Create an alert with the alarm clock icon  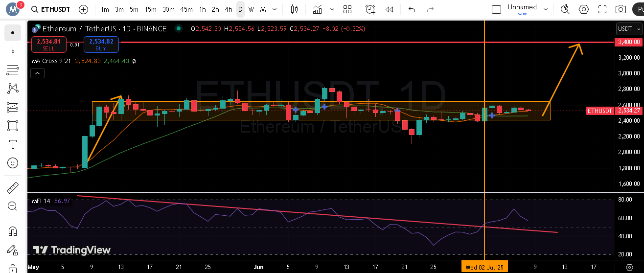(370, 9)
